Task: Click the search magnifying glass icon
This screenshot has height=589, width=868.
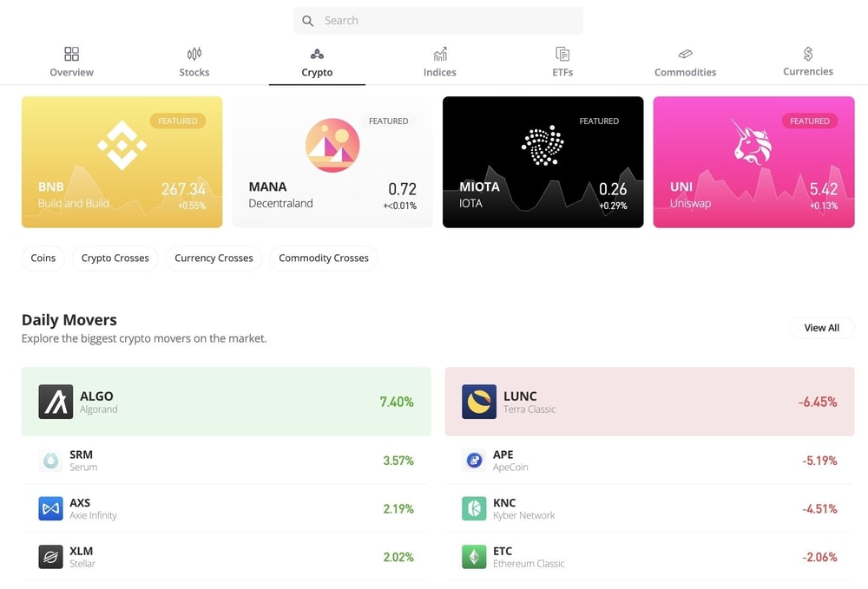Action: (x=308, y=21)
